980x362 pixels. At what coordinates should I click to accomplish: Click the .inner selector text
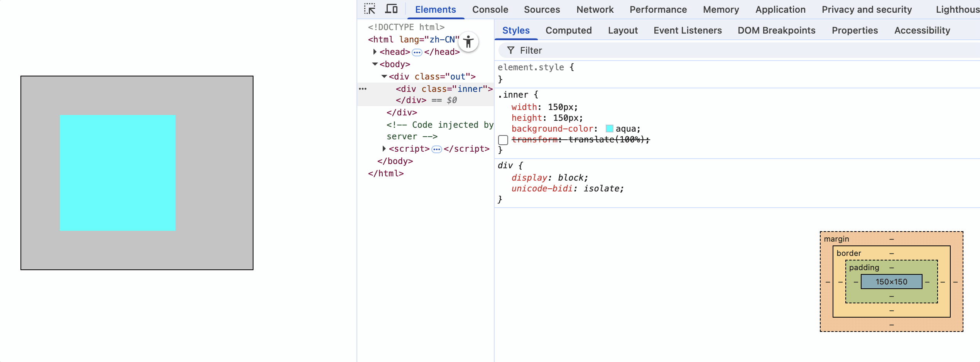(x=513, y=95)
